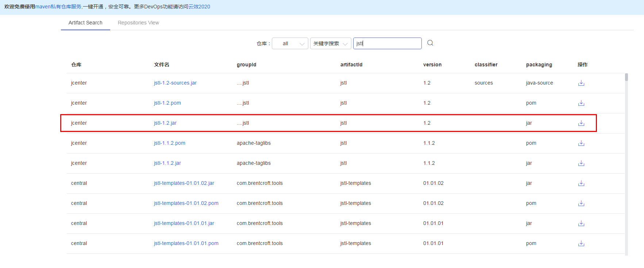The width and height of the screenshot is (644, 268).
Task: Click the artifactId column header
Action: 351,65
